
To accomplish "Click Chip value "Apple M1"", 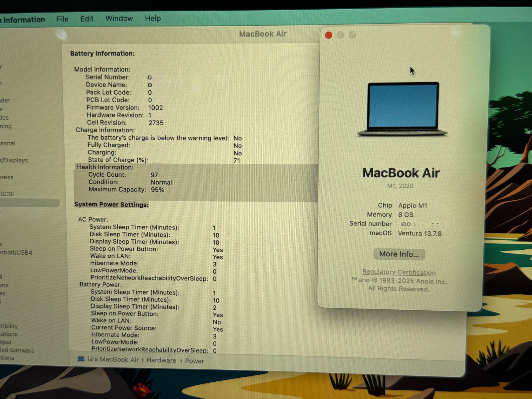I will click(413, 206).
